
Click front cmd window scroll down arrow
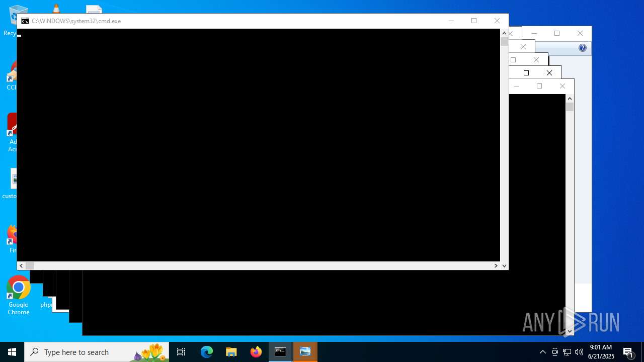(504, 265)
